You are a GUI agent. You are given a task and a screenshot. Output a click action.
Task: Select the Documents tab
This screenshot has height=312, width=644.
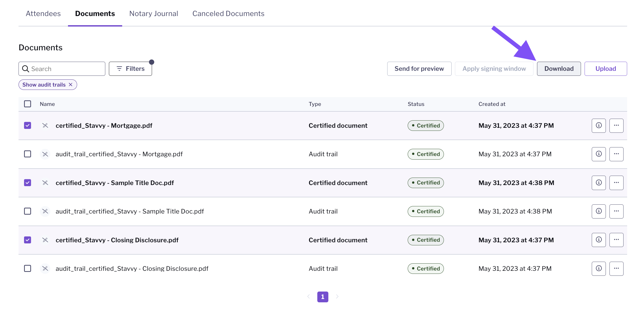click(x=95, y=14)
